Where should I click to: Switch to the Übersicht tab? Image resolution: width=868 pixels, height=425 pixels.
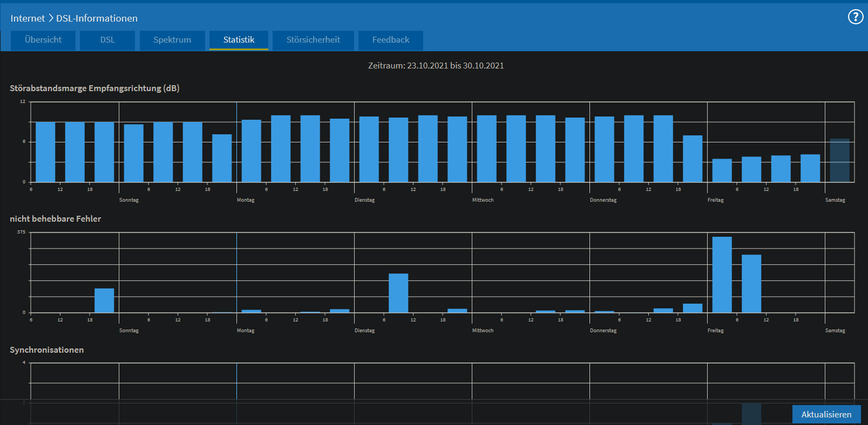coord(43,40)
